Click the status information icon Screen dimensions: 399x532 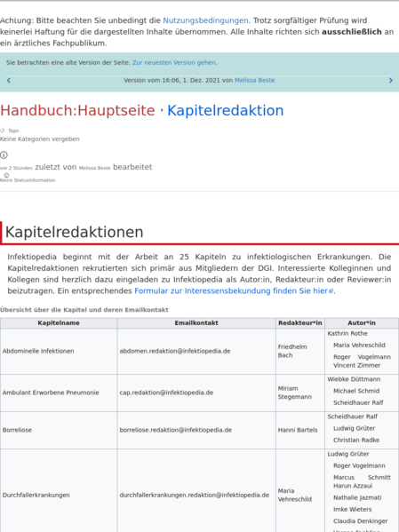[6, 176]
